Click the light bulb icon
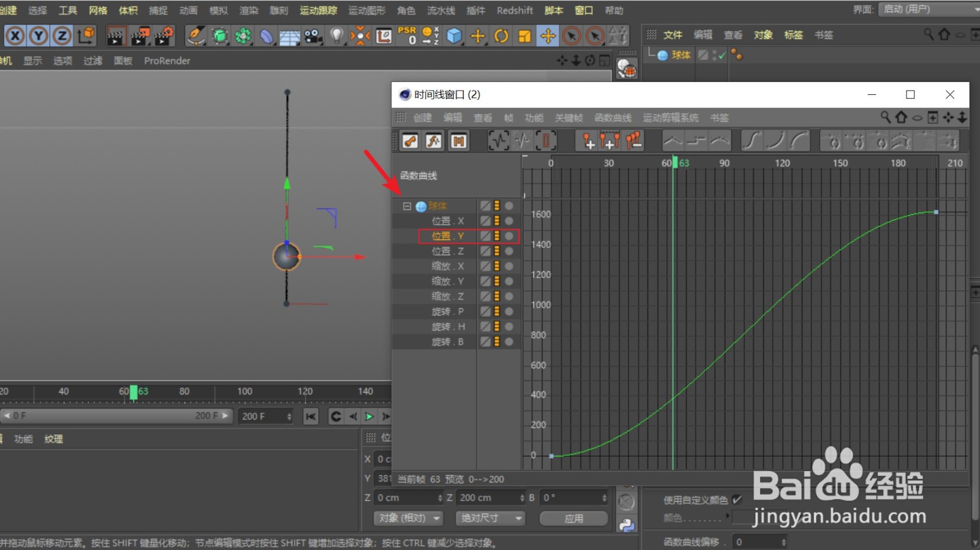 tap(336, 36)
